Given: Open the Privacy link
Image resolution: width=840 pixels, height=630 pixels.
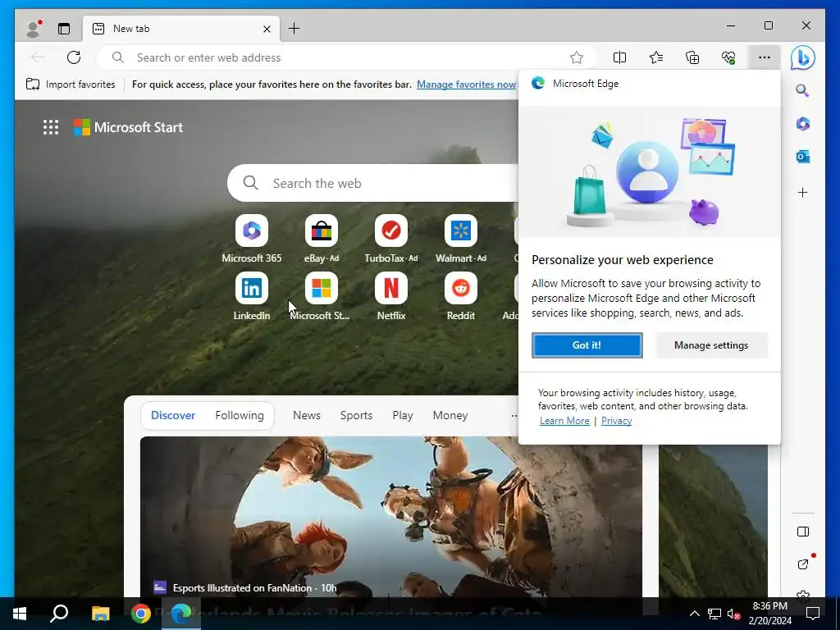Looking at the screenshot, I should (x=616, y=421).
